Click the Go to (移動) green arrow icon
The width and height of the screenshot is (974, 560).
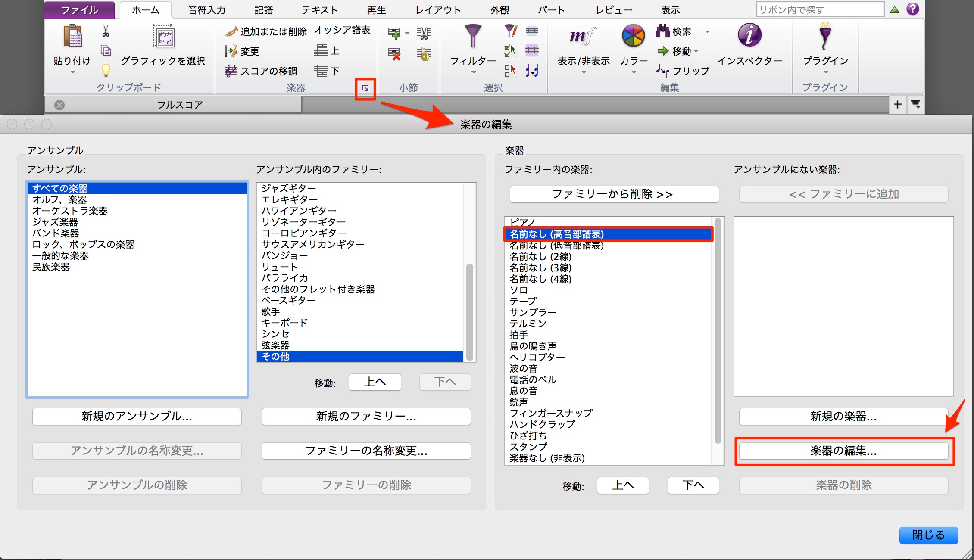click(x=663, y=51)
